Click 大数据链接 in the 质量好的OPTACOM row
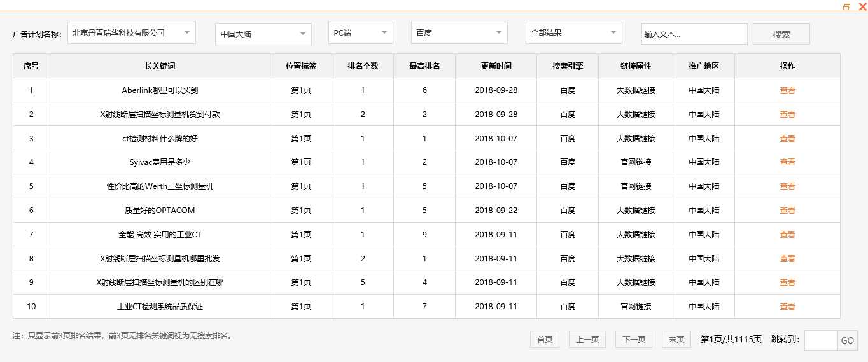This screenshot has height=362, width=868. (x=636, y=211)
